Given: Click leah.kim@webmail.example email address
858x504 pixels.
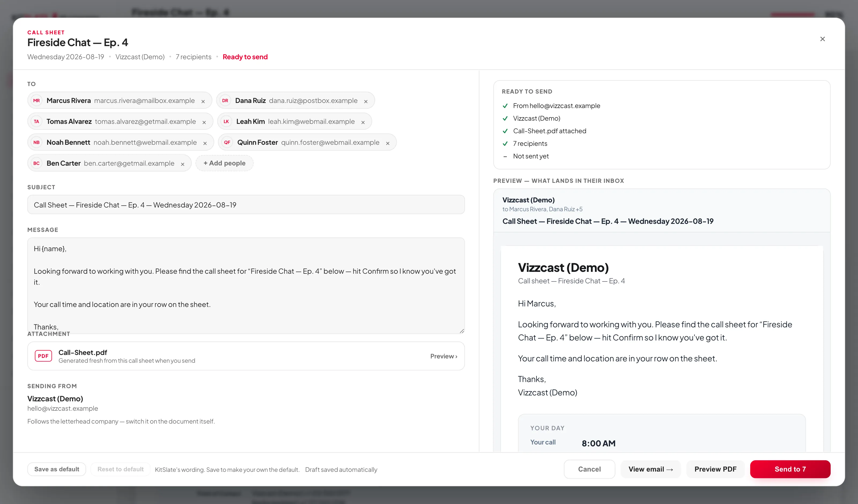Looking at the screenshot, I should pos(311,121).
